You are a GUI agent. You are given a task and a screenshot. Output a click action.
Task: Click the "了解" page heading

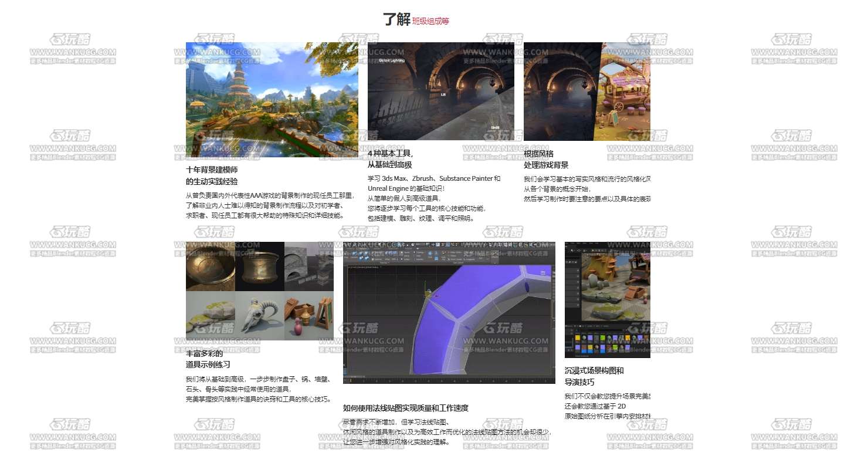[397, 19]
